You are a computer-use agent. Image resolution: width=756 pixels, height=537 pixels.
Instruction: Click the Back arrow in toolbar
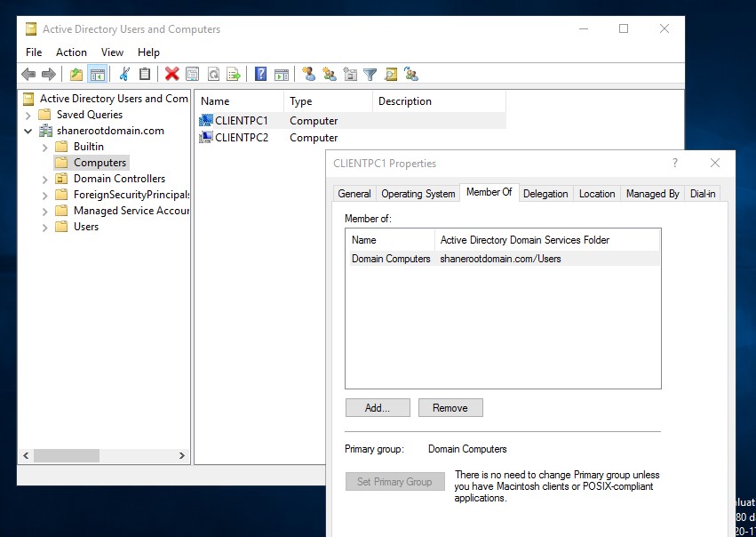pyautogui.click(x=29, y=75)
